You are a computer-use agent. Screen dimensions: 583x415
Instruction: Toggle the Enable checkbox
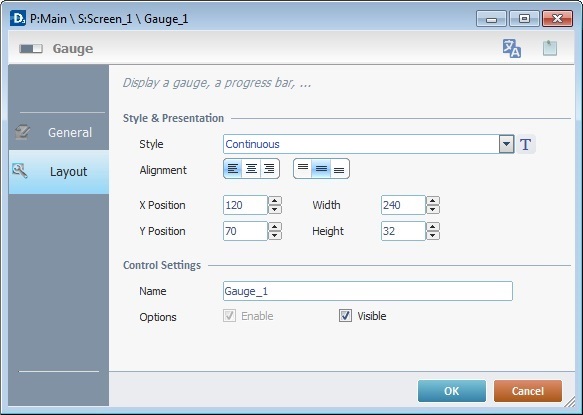point(229,316)
